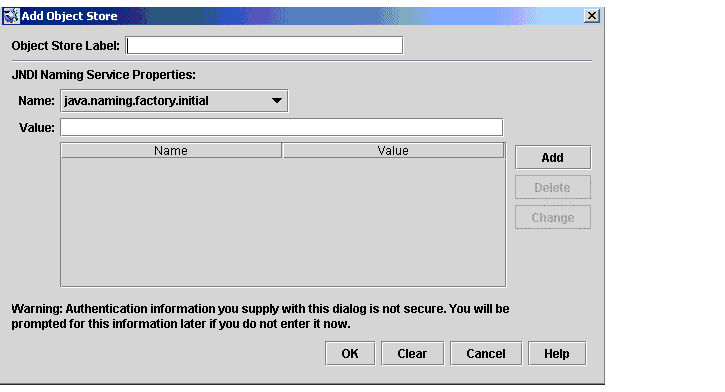Click the Clear button
This screenshot has height=392, width=725.
click(412, 354)
